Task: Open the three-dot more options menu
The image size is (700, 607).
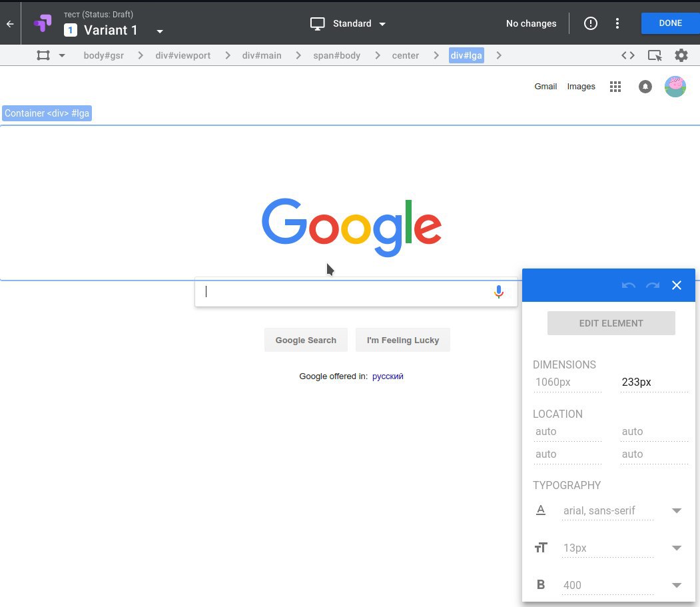Action: pyautogui.click(x=617, y=23)
